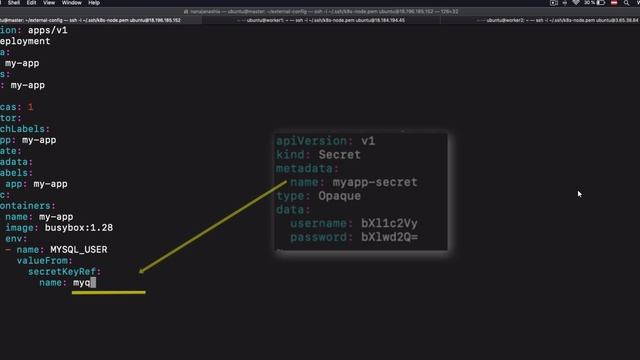Viewport: 640px width, 360px height.
Task: Click 'apiVersion: v1' line in overlay
Action: pos(326,141)
